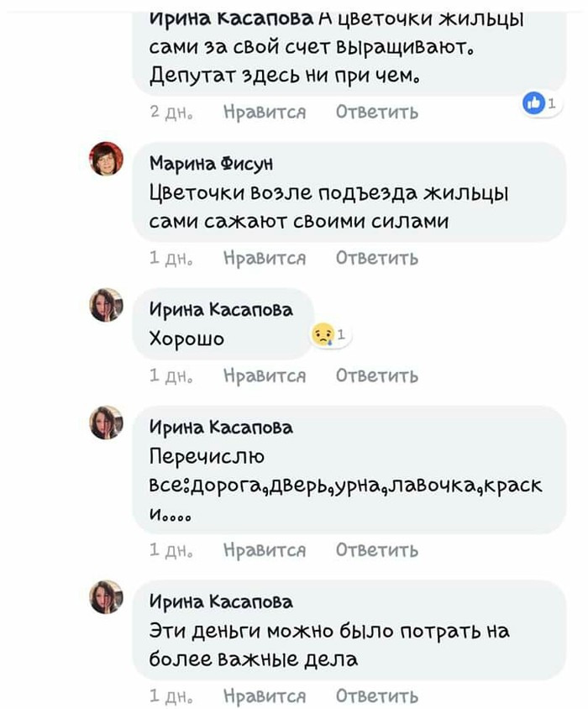Image resolution: width=588 pixels, height=709 pixels.
Task: Click the "2 дн." timestamp
Action: [x=166, y=112]
